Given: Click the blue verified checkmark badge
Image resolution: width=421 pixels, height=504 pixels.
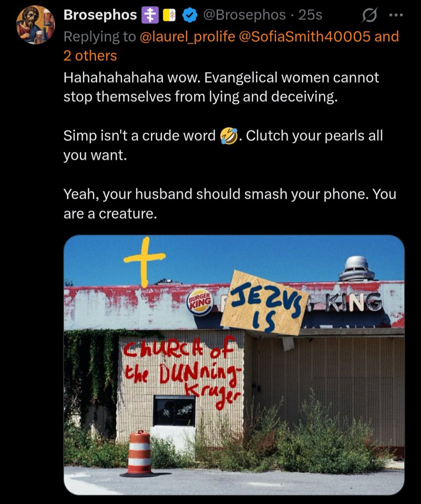Looking at the screenshot, I should (190, 16).
